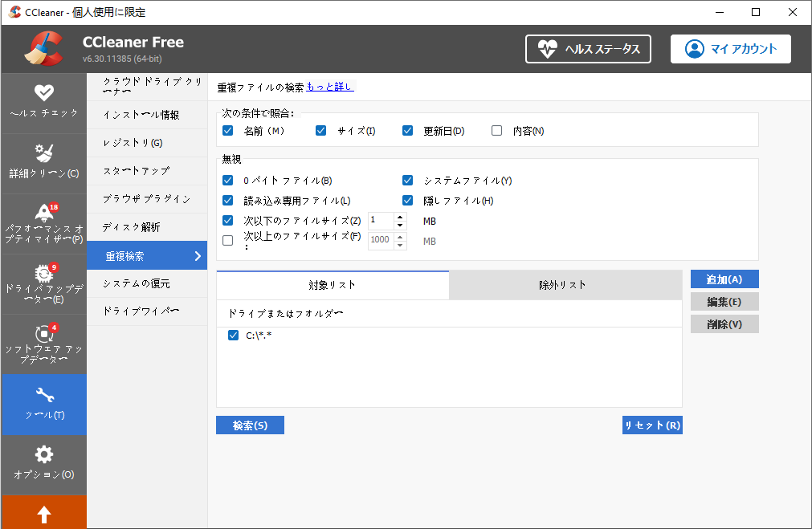Select the ツール wrench icon

tap(44, 395)
